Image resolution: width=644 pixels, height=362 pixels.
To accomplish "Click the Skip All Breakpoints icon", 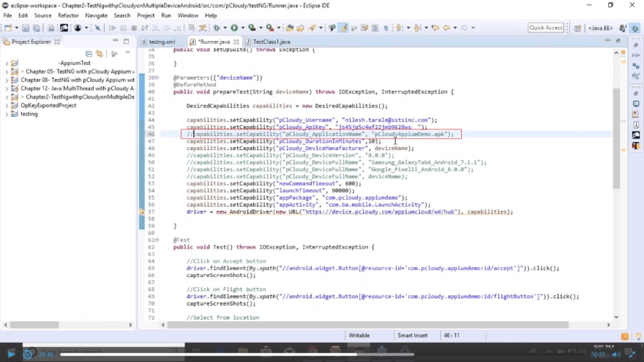I will [x=98, y=28].
